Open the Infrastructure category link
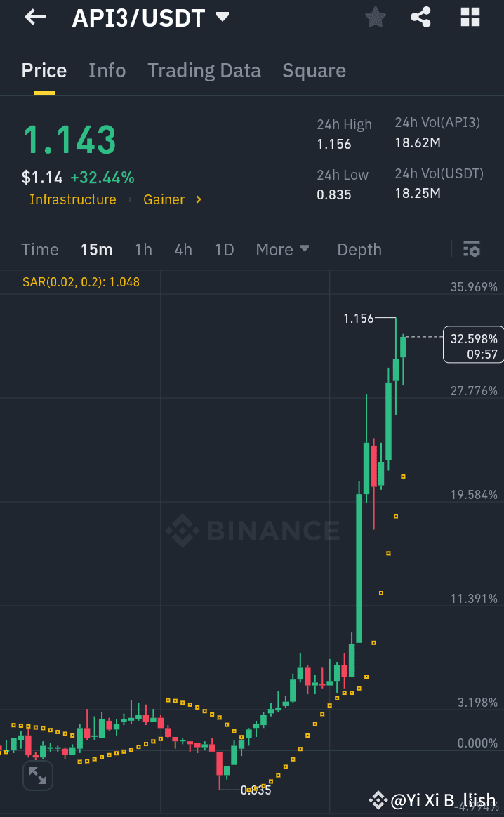The height and width of the screenshot is (817, 504). [72, 199]
